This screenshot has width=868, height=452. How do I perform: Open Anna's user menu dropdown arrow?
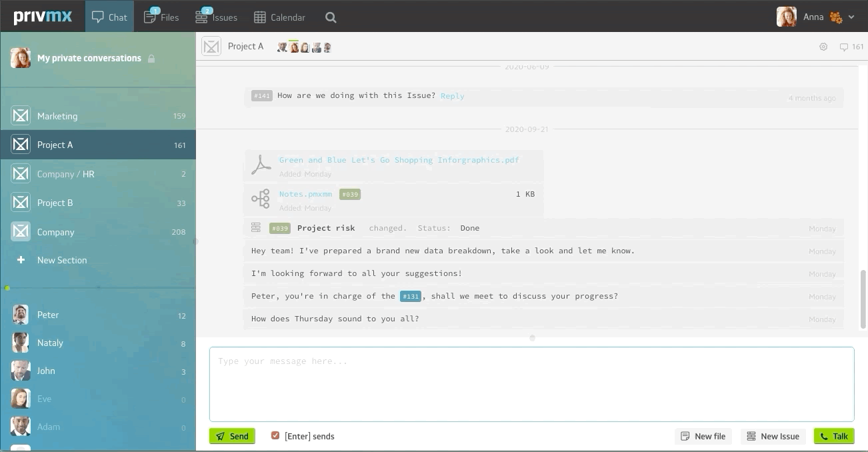pyautogui.click(x=851, y=17)
